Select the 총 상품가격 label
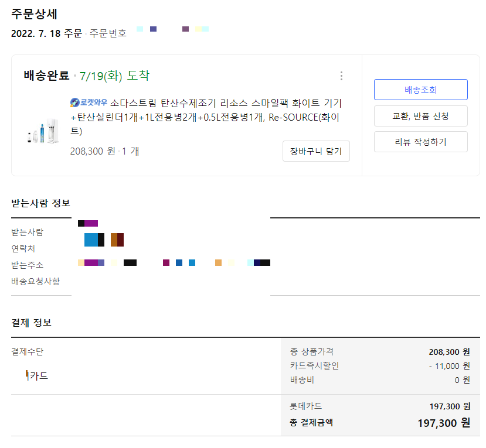Image resolution: width=486 pixels, height=448 pixels. 312,352
